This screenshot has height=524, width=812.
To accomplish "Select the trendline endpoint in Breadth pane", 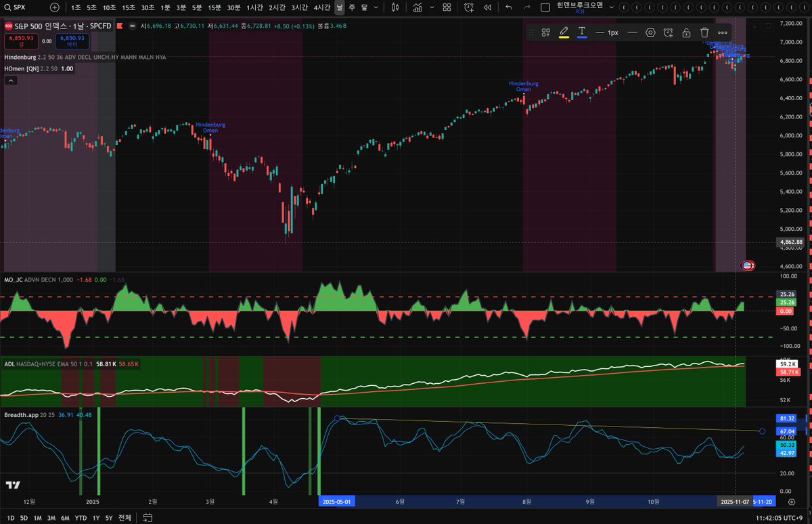I will (x=763, y=431).
